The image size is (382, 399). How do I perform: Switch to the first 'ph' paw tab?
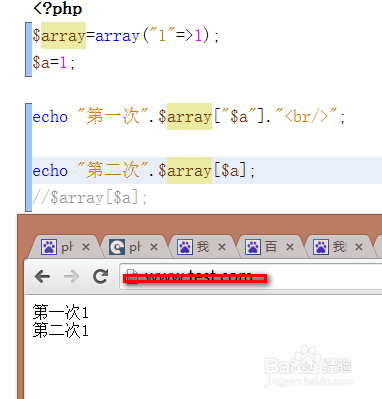pos(63,247)
